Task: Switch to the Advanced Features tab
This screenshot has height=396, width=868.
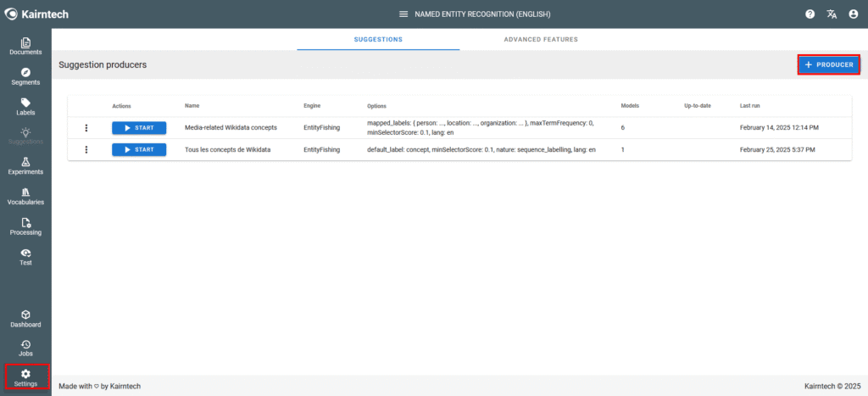Action: pos(541,39)
